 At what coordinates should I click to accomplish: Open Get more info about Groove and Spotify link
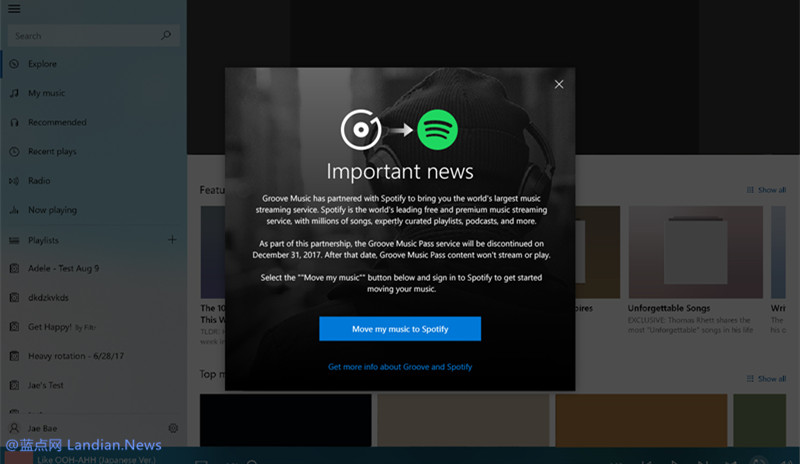tap(400, 367)
